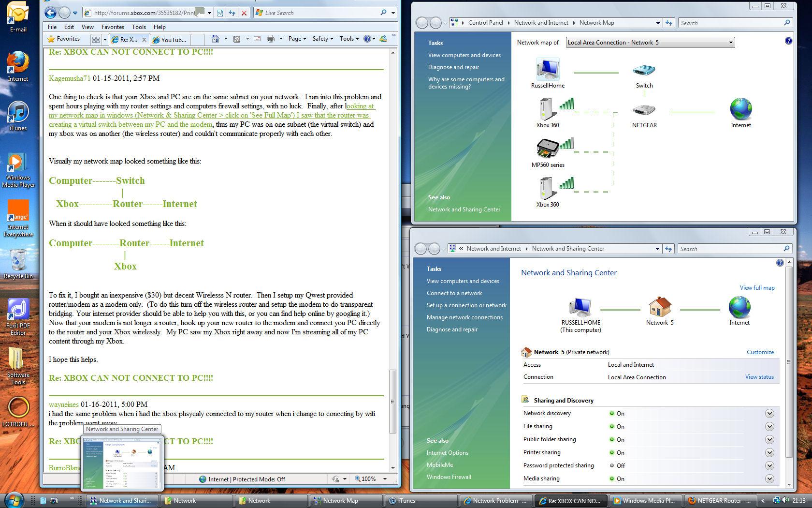Click the Messenger people icon in IE

tap(383, 39)
